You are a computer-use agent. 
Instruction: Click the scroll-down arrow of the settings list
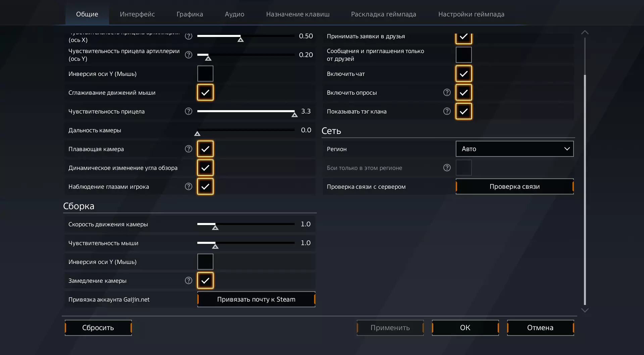585,310
